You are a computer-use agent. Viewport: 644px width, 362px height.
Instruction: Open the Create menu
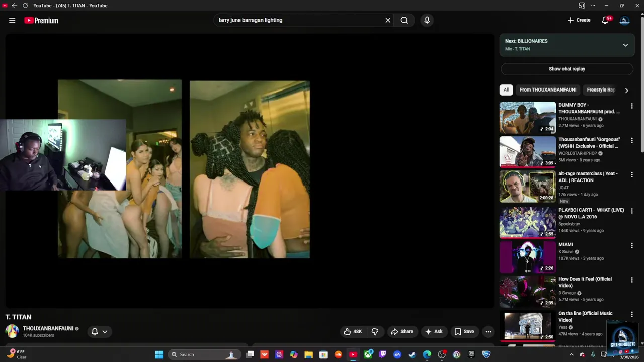579,20
